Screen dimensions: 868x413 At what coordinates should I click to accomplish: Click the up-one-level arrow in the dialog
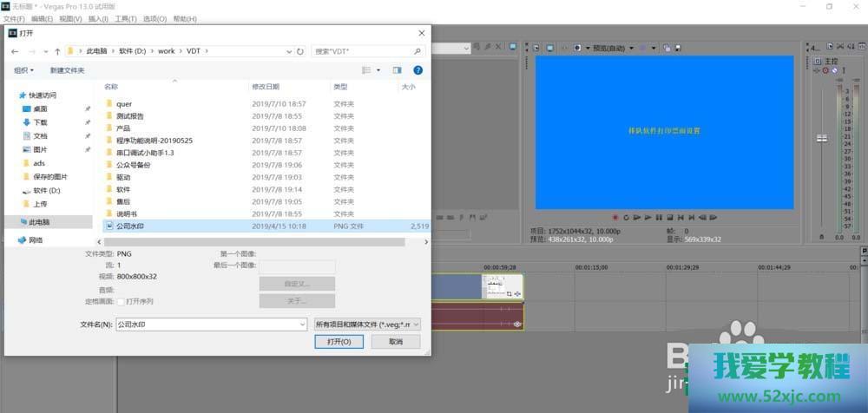[57, 51]
